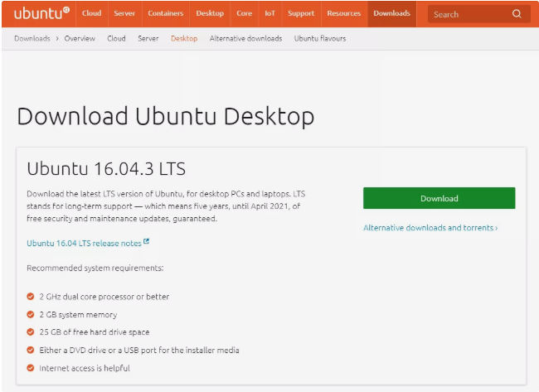Open the Ubuntu flavours sub-navigation tab

[x=320, y=38]
